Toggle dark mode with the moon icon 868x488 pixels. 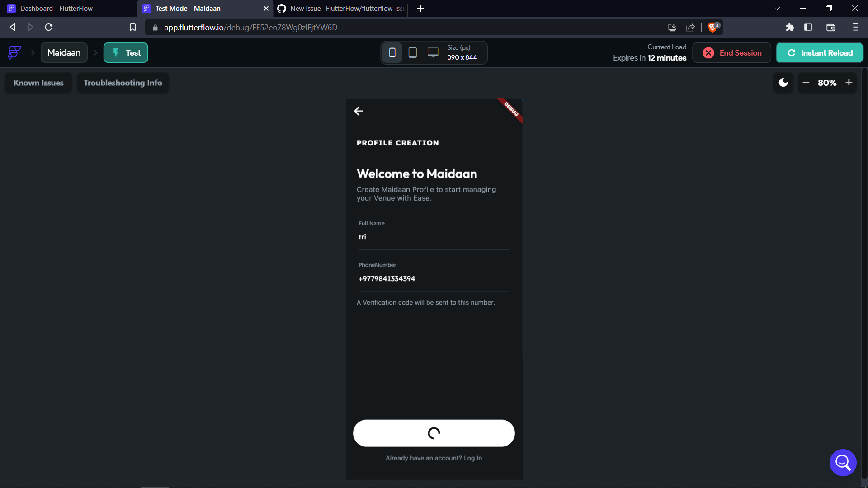(783, 83)
